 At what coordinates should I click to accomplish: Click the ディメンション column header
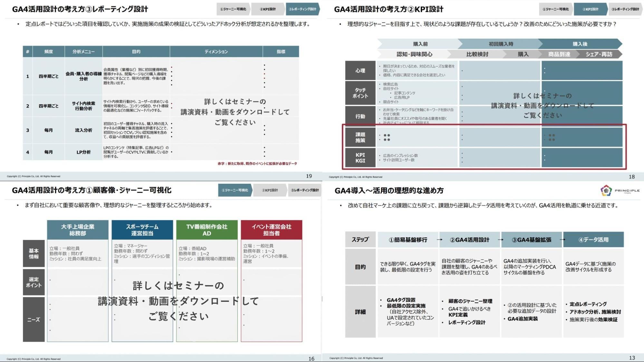(x=216, y=51)
